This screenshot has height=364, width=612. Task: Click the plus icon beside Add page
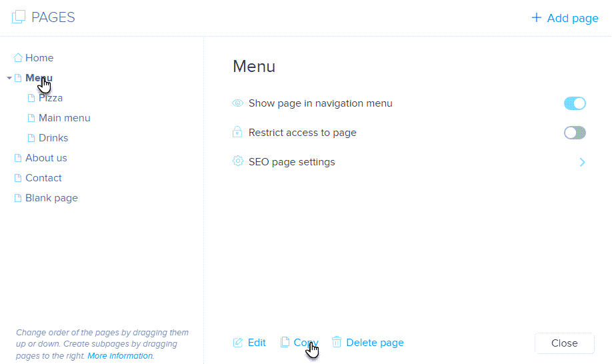point(537,17)
